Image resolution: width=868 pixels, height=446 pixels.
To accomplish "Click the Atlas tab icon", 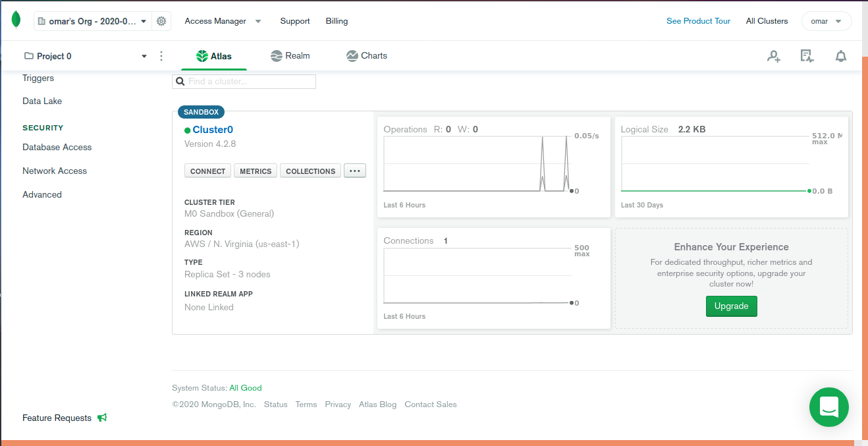I will (x=202, y=56).
